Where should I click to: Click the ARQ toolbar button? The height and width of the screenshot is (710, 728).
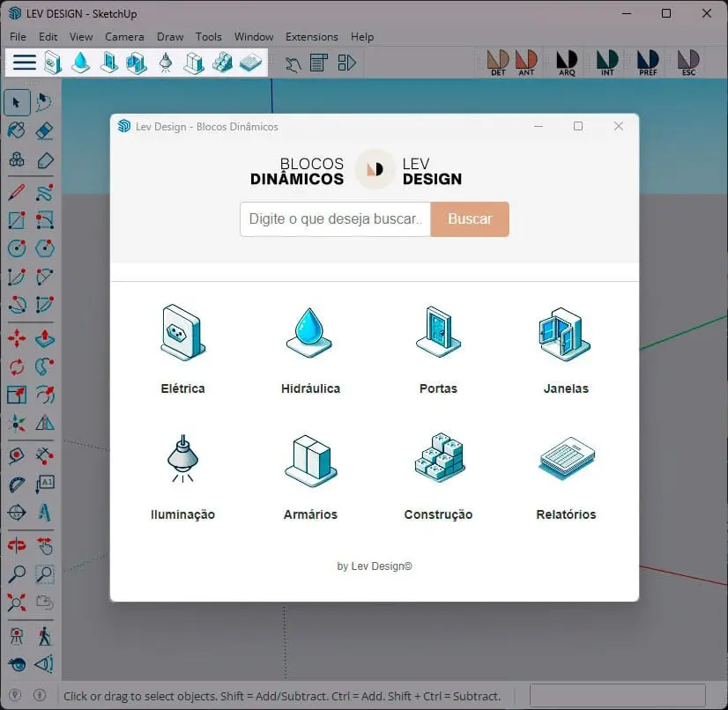567,63
